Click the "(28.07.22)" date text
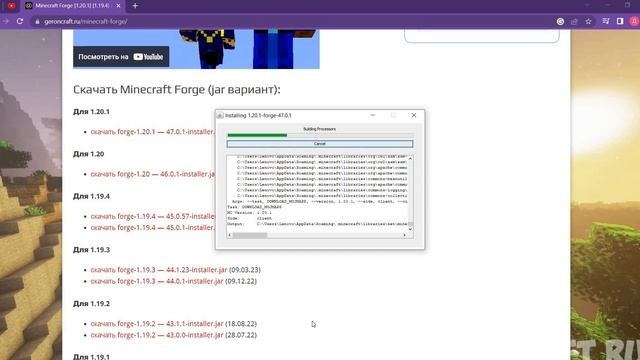Image resolution: width=640 pixels, height=360 pixels. pos(241,335)
